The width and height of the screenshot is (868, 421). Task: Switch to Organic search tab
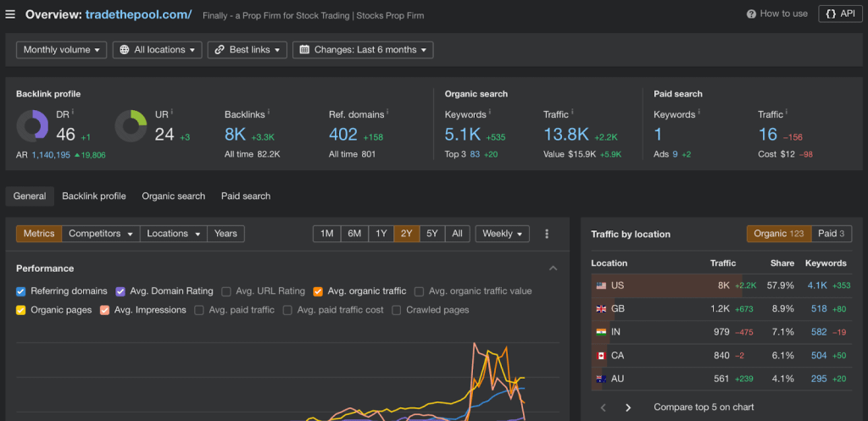(173, 197)
